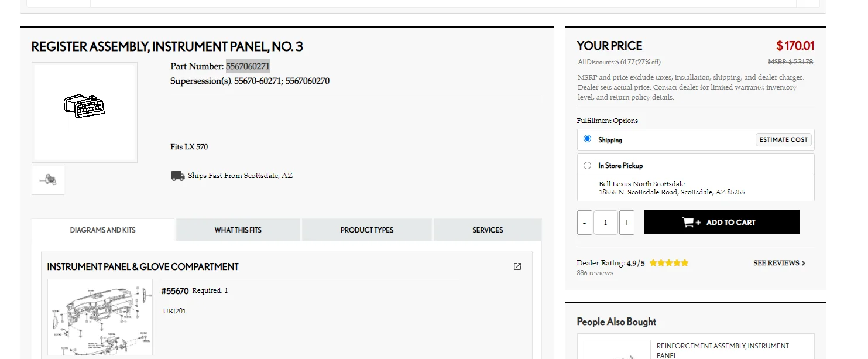Image resolution: width=868 pixels, height=359 pixels.
Task: Click the main register assembly product image
Action: point(84,112)
